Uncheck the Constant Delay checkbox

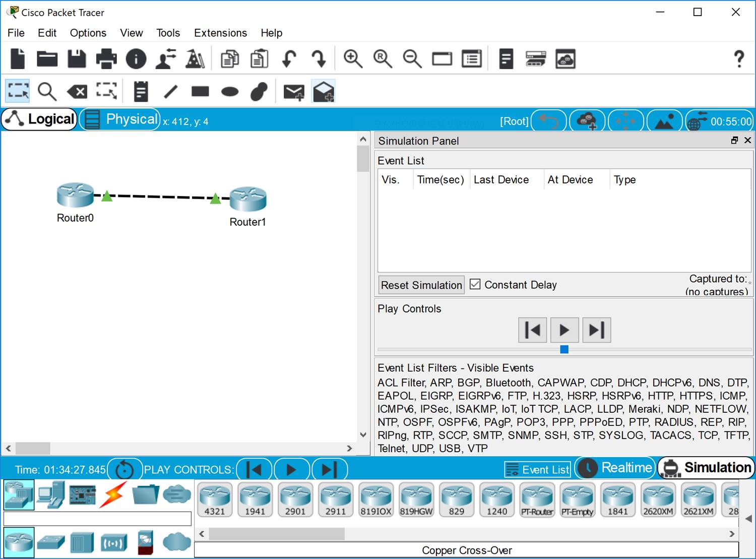tap(475, 284)
